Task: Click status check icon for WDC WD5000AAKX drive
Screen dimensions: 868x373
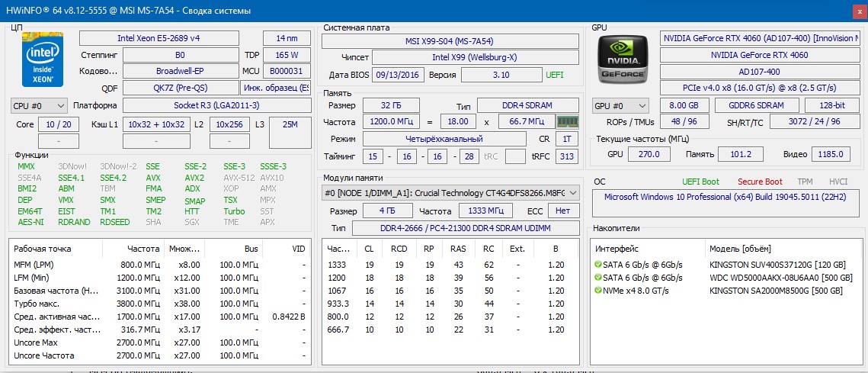Action: pyautogui.click(x=598, y=278)
